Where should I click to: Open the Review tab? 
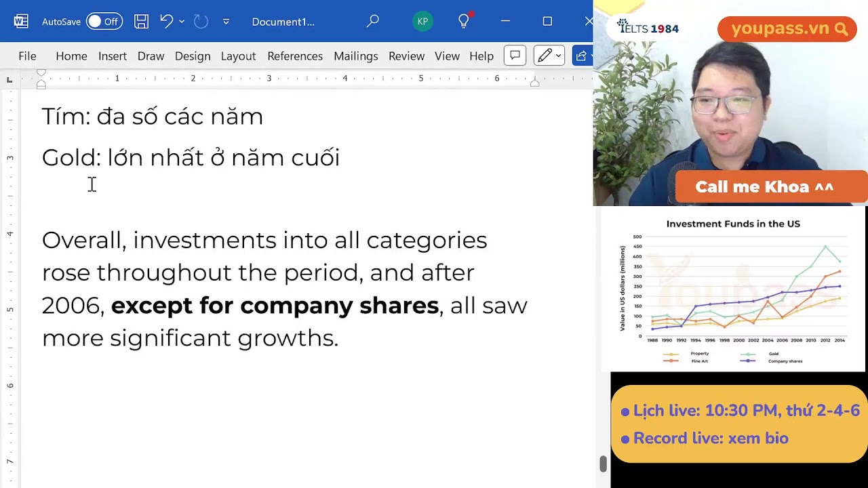pos(406,56)
